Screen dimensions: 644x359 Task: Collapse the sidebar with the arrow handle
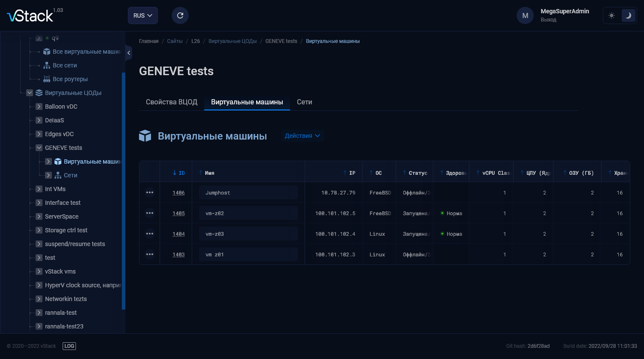click(x=128, y=53)
